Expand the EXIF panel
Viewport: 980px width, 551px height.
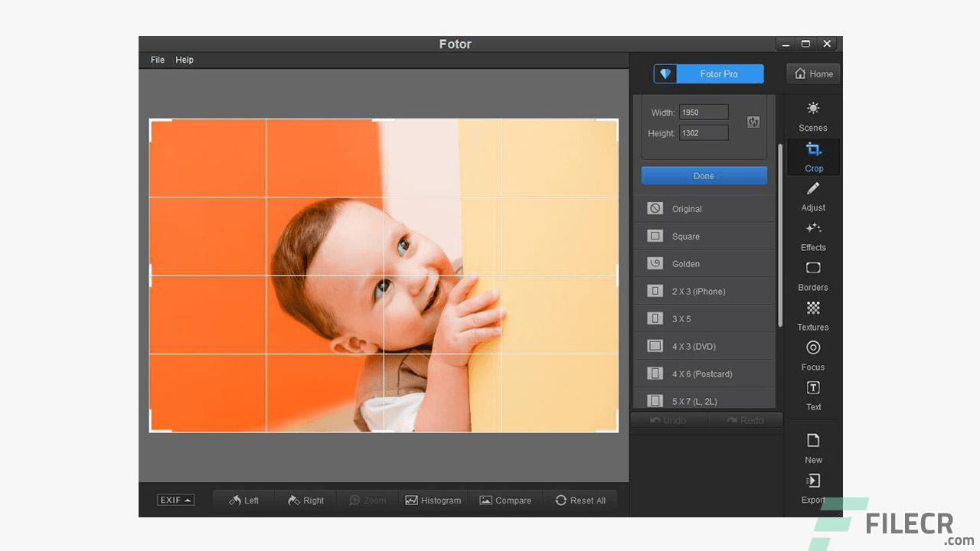pos(175,500)
